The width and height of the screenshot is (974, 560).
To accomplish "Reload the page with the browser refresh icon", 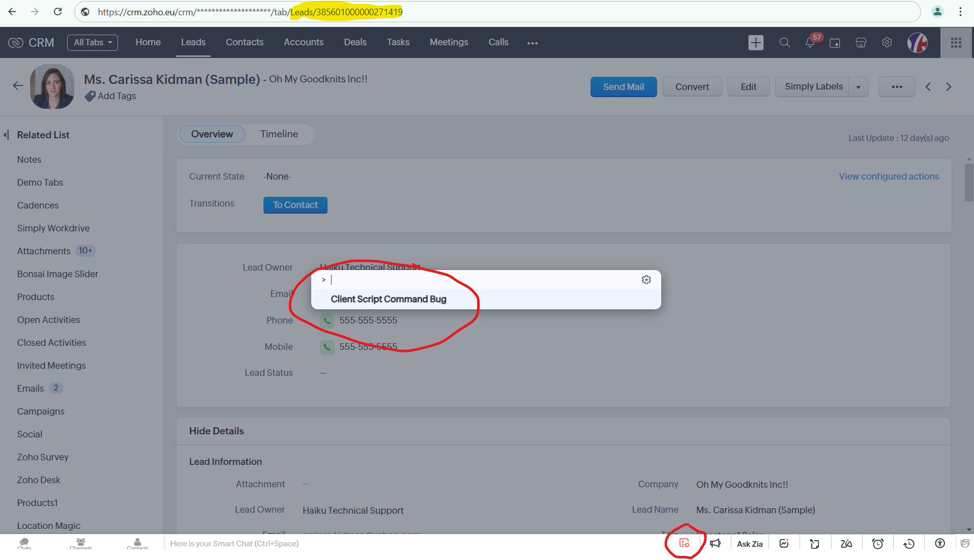I will tap(58, 12).
